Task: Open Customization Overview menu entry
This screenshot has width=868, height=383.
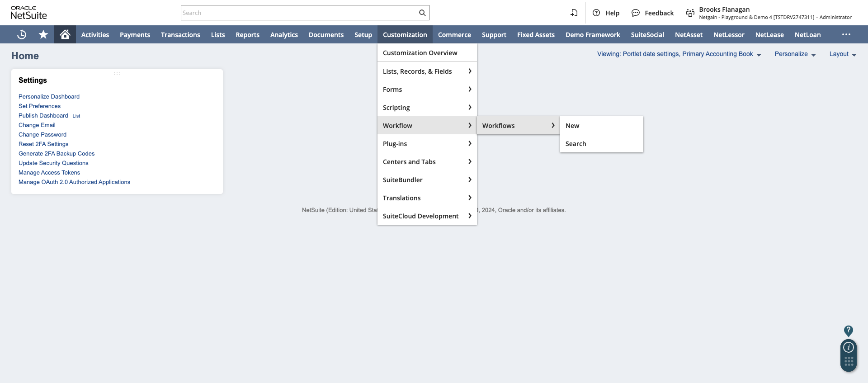Action: pyautogui.click(x=420, y=53)
